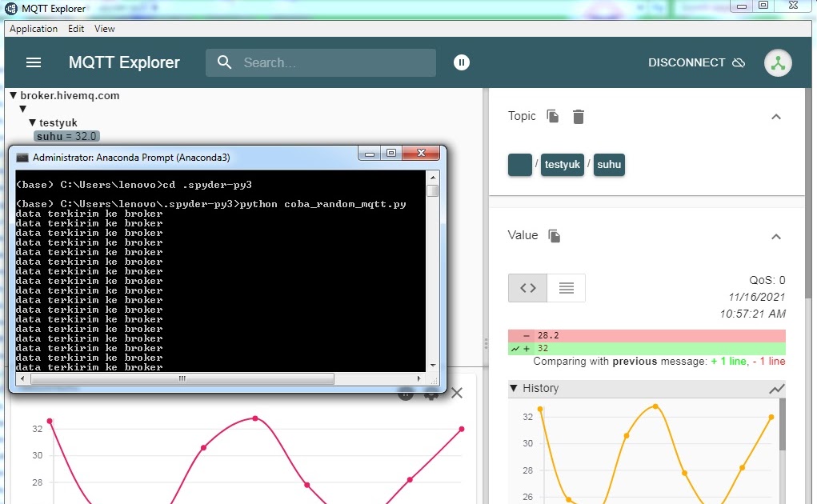Click the line chart icon on History panel
The image size is (817, 504).
coord(775,388)
